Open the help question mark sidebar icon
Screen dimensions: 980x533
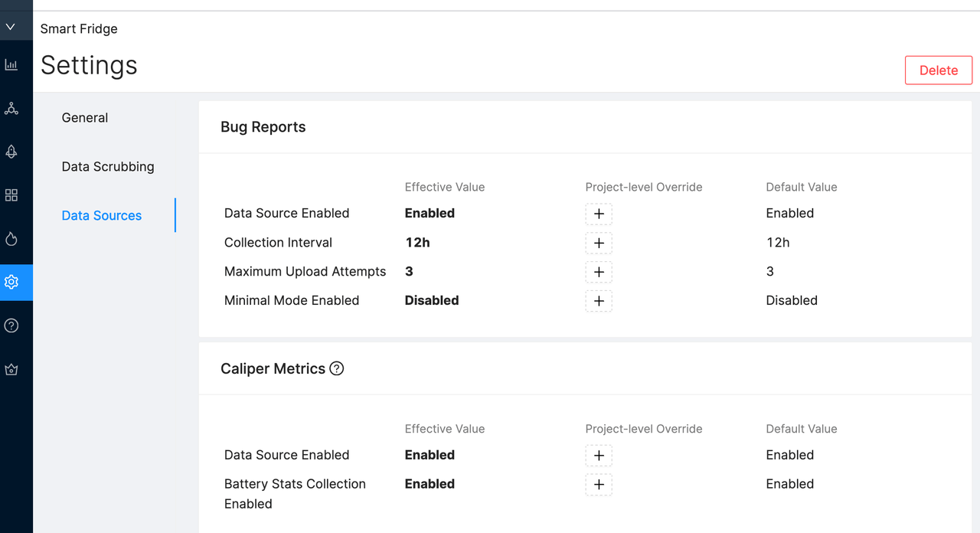tap(11, 325)
